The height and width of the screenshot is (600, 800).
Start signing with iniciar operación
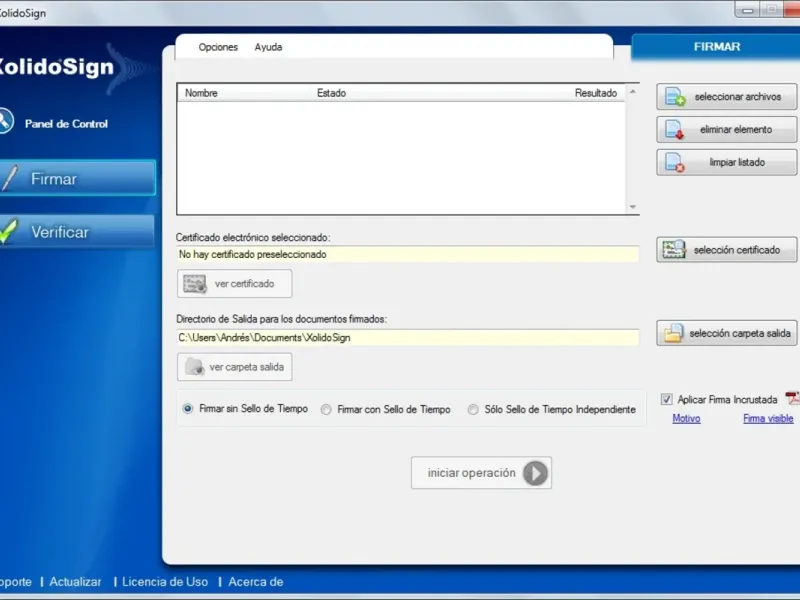point(481,473)
